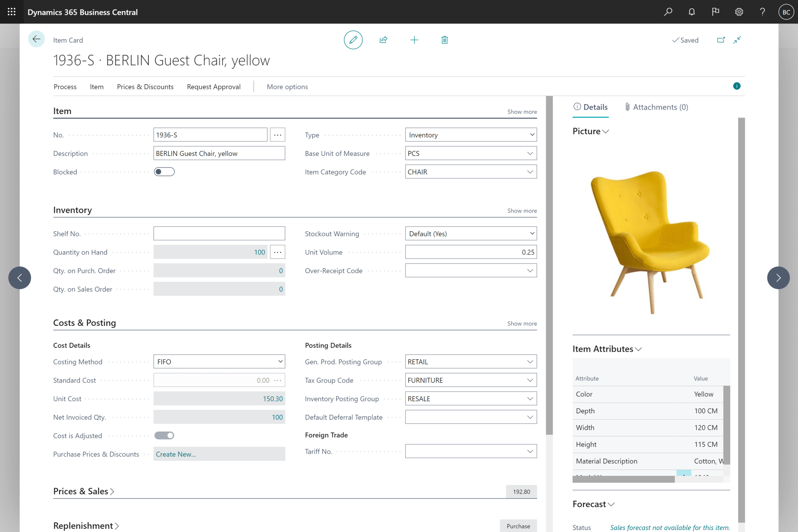Disable the Cost is Adjusted toggle
The width and height of the screenshot is (798, 532).
[164, 435]
